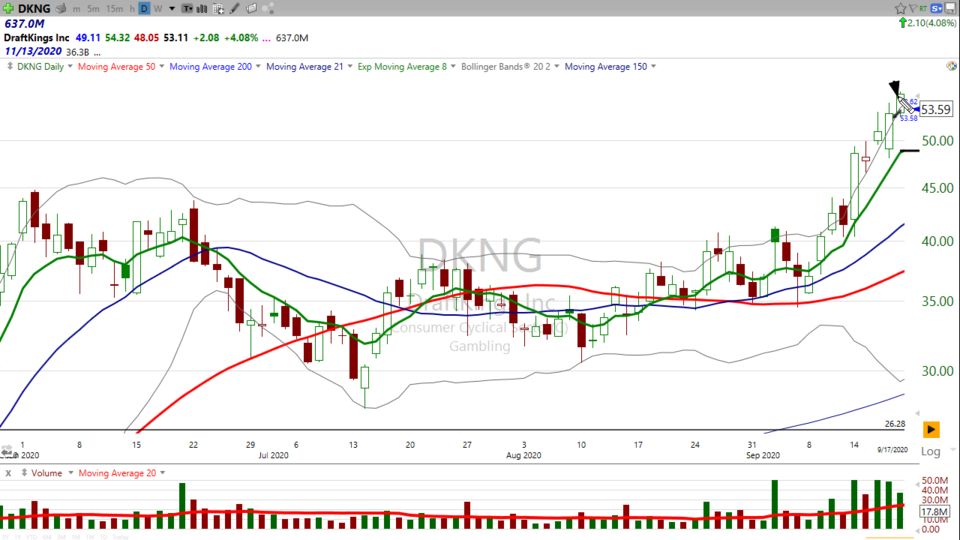Switch to the 5m time frame

tap(93, 9)
